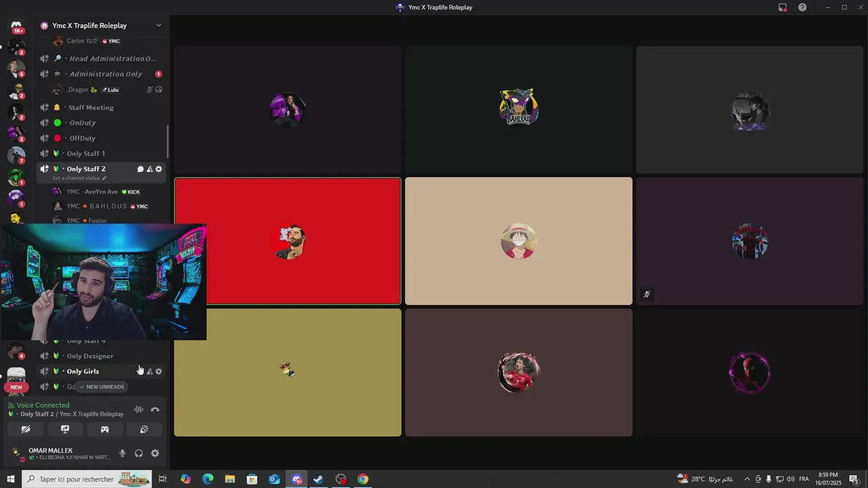
Task: Click the server with badge 5
Action: click(16, 68)
